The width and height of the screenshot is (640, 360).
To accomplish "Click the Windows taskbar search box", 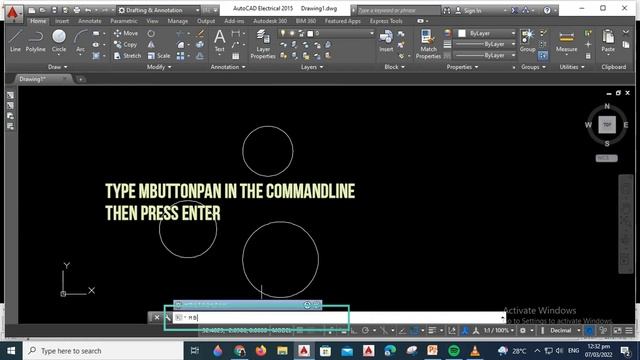I will point(104,351).
